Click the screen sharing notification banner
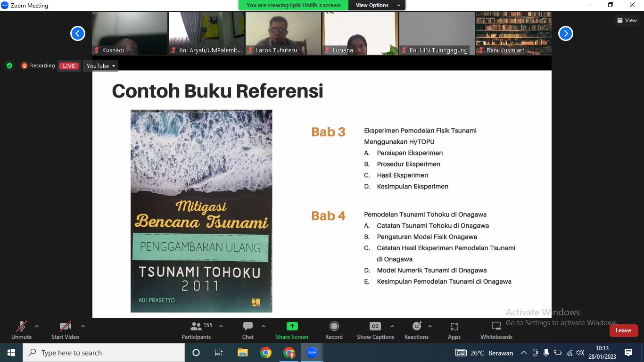This screenshot has width=644, height=362. tap(293, 5)
